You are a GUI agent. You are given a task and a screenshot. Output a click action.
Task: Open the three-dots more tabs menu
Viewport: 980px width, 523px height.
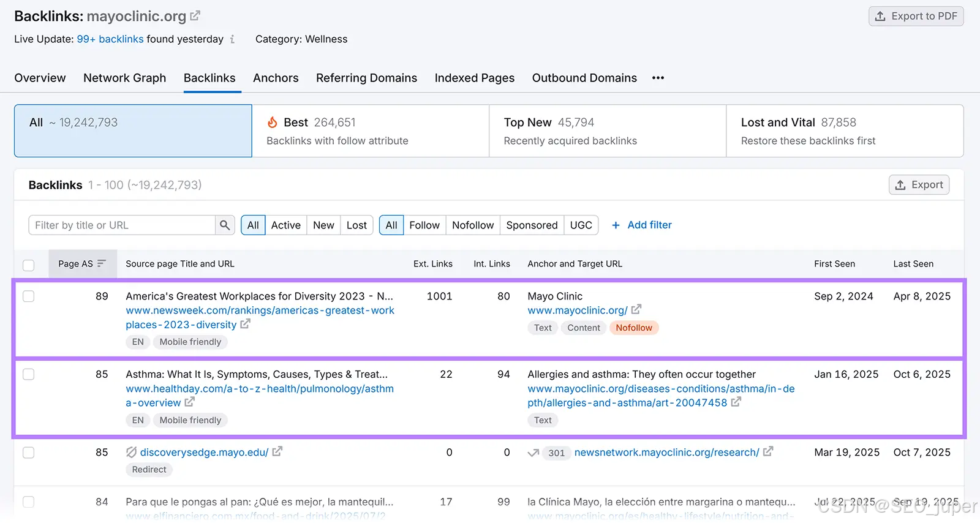tap(658, 78)
